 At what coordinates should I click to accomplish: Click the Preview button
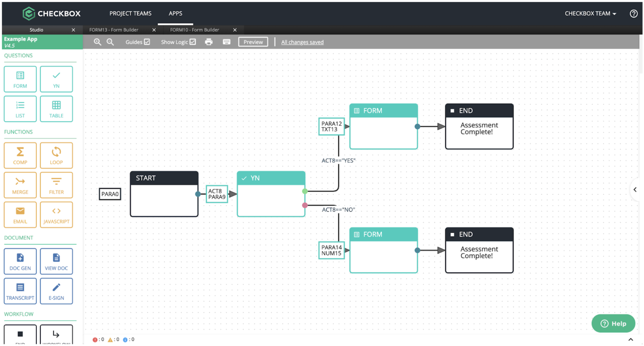pyautogui.click(x=253, y=42)
